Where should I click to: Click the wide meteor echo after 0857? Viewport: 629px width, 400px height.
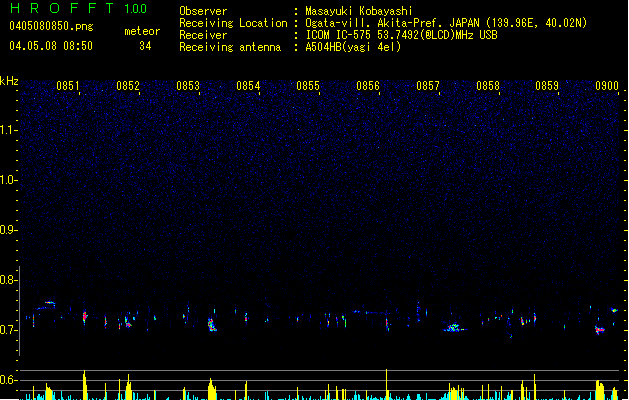pos(455,328)
